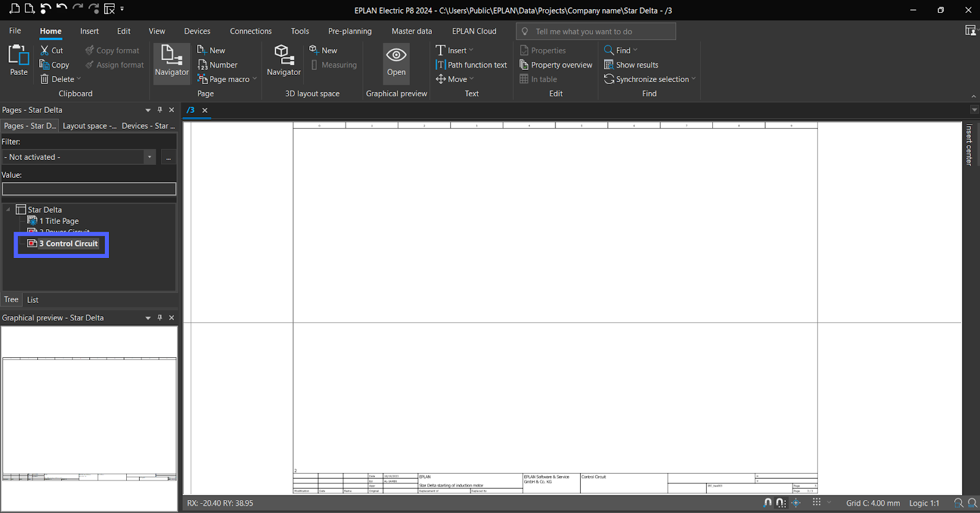Click the close workspace icon in title bar
This screenshot has width=980, height=513.
[110, 9]
